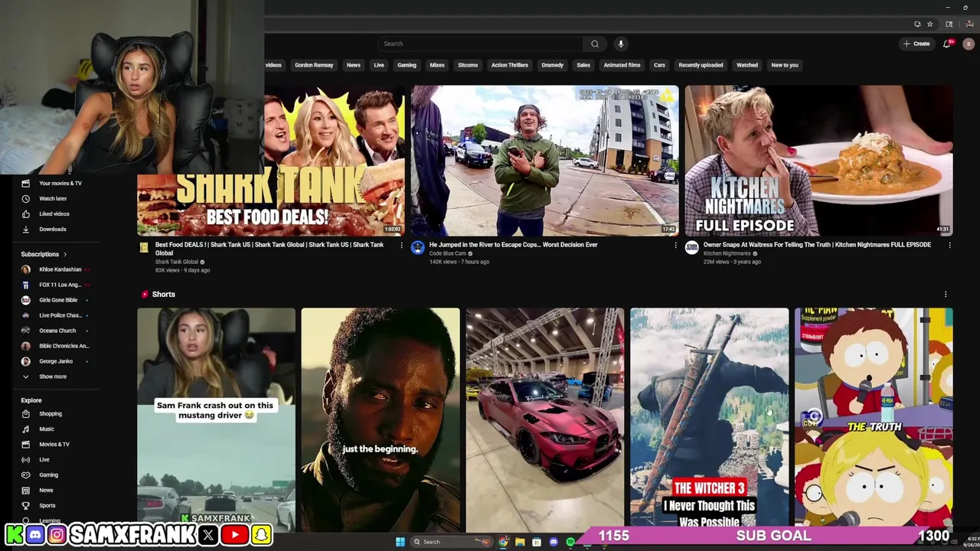This screenshot has width=980, height=551.
Task: Open the pink BMW car short
Action: click(x=544, y=419)
